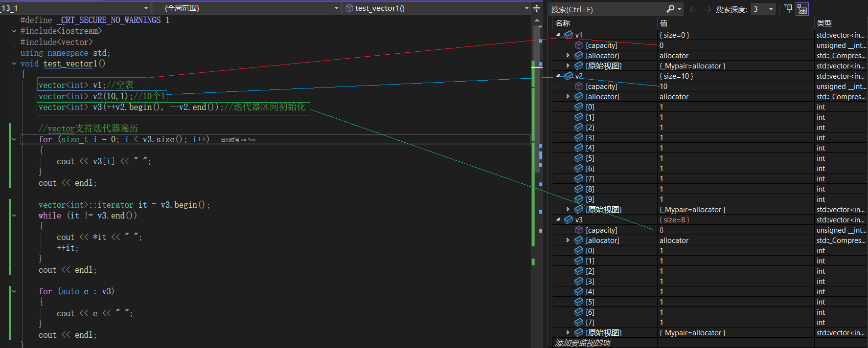The image size is (868, 348).
Task: Click the v3 [capacity] purple cube icon
Action: click(x=579, y=230)
